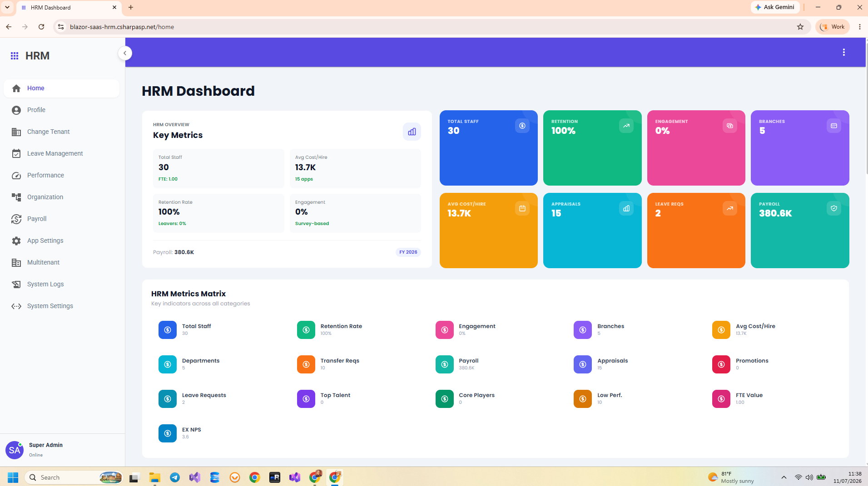Click the Leave Requests label in matrix

pos(204,395)
